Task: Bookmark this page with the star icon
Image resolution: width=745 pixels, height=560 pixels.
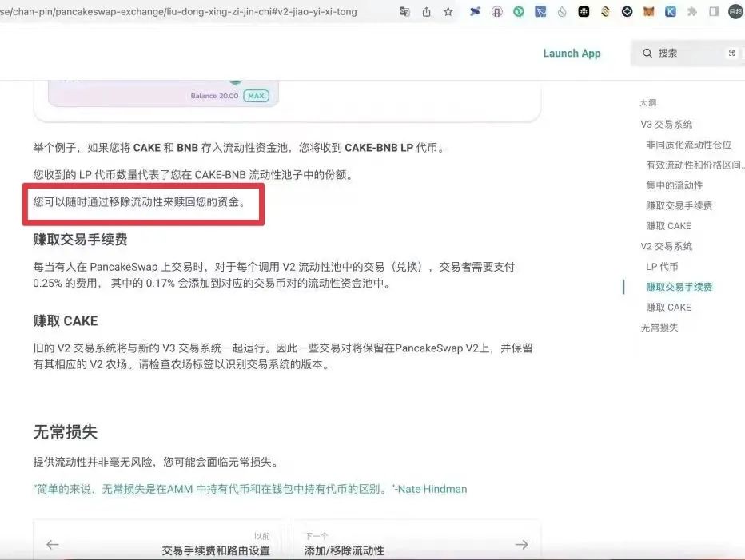Action: click(x=448, y=12)
